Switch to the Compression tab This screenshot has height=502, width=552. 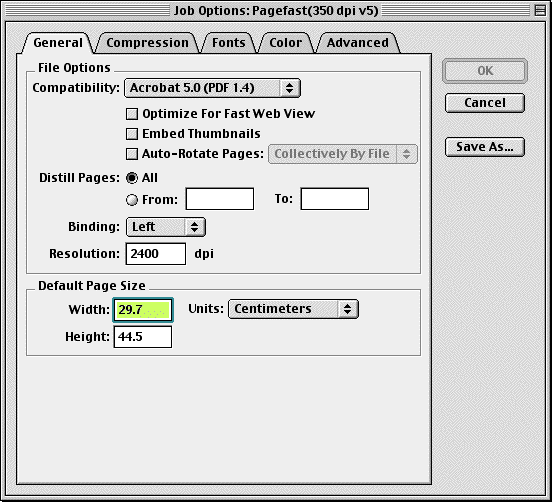[148, 43]
